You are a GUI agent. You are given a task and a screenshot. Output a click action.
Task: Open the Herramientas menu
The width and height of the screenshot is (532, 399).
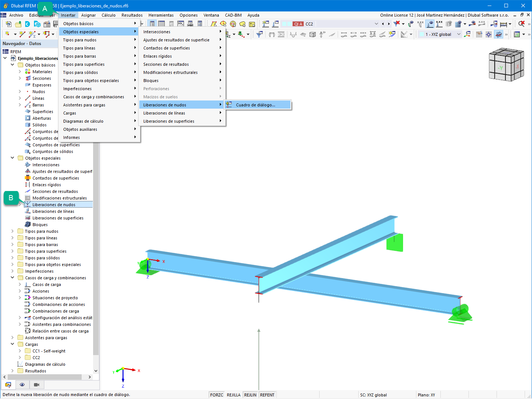tap(161, 15)
